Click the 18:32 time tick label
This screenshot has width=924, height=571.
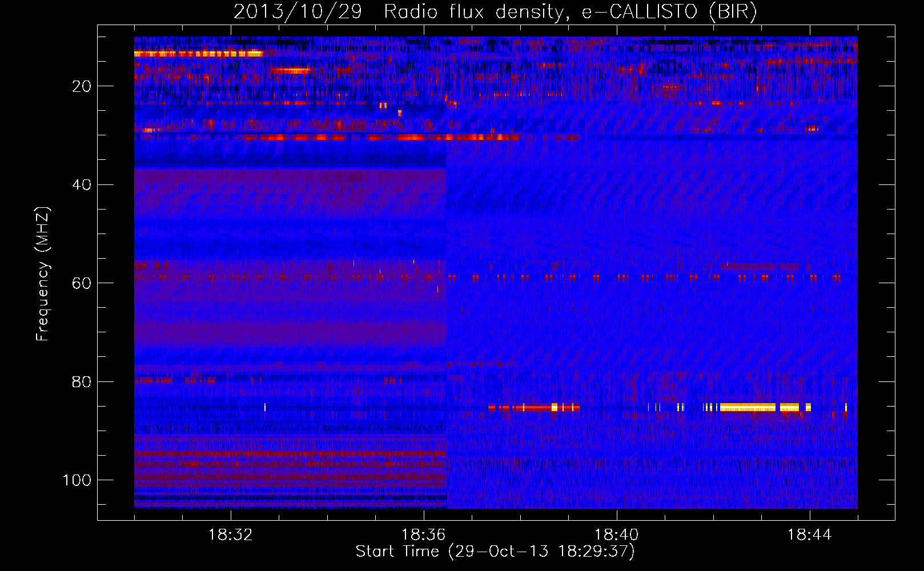click(x=231, y=535)
